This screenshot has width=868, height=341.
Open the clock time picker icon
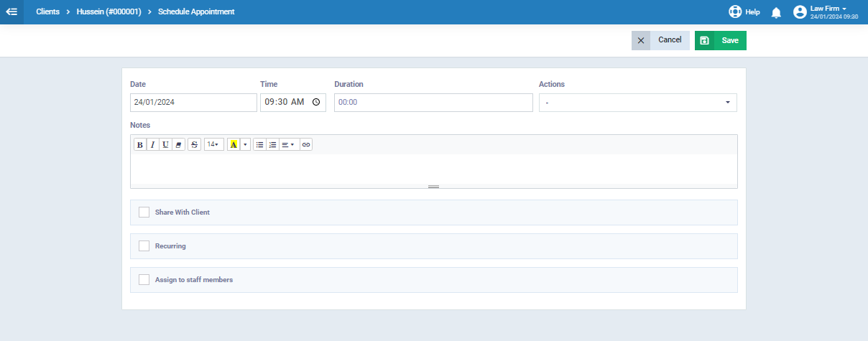[316, 103]
